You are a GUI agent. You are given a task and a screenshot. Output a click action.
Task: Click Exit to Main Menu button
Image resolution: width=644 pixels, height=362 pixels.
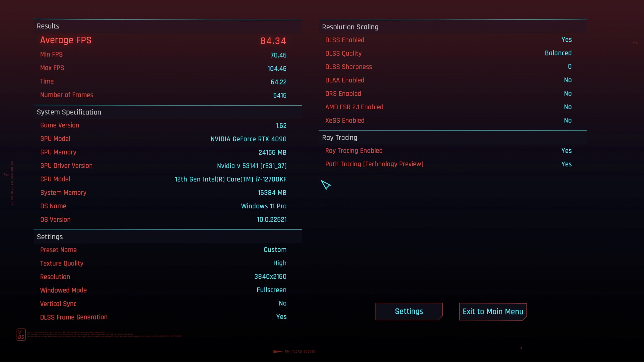click(x=493, y=311)
